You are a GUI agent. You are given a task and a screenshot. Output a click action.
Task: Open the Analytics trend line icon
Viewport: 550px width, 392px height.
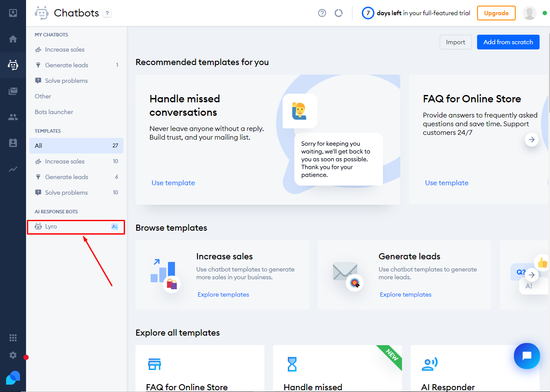click(x=13, y=169)
